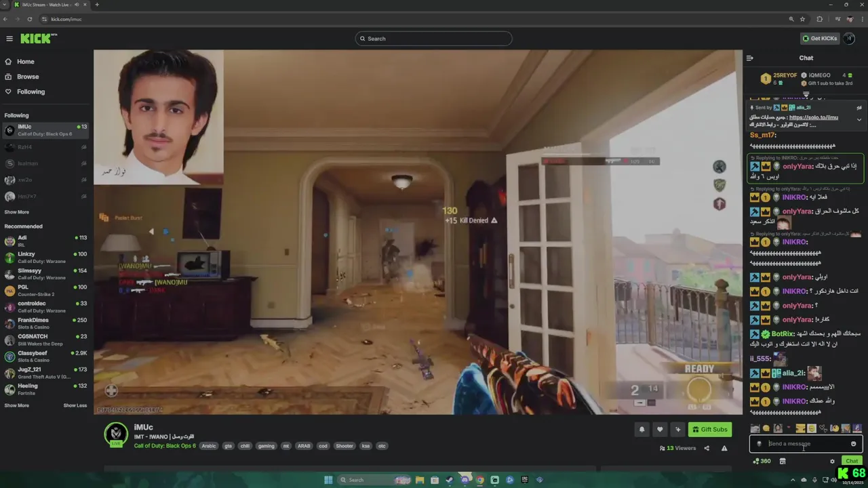The image size is (868, 488).
Task: Insert the yellow smiley emote
Action: [812, 428]
